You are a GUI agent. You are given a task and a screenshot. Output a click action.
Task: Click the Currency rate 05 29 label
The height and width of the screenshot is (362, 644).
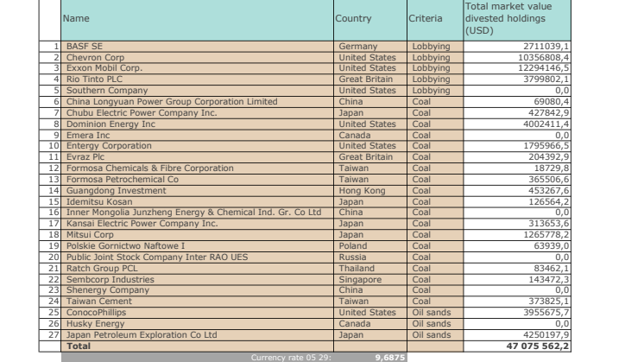point(291,358)
